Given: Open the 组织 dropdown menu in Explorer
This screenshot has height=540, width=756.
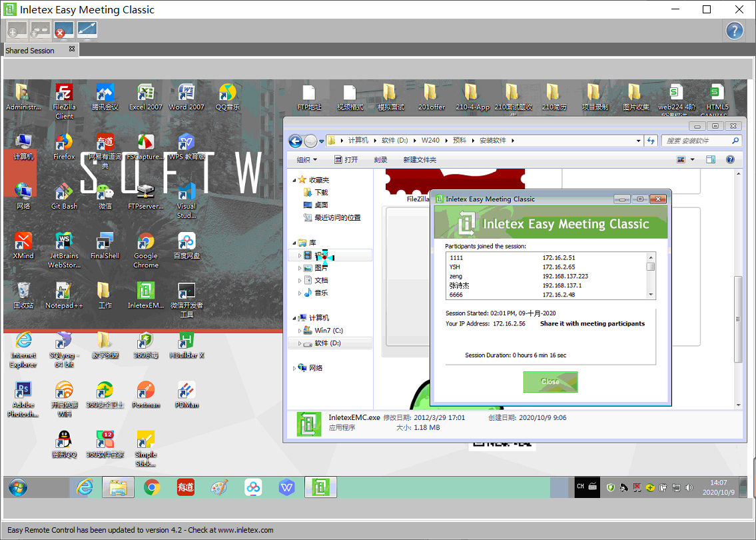Looking at the screenshot, I should (307, 160).
